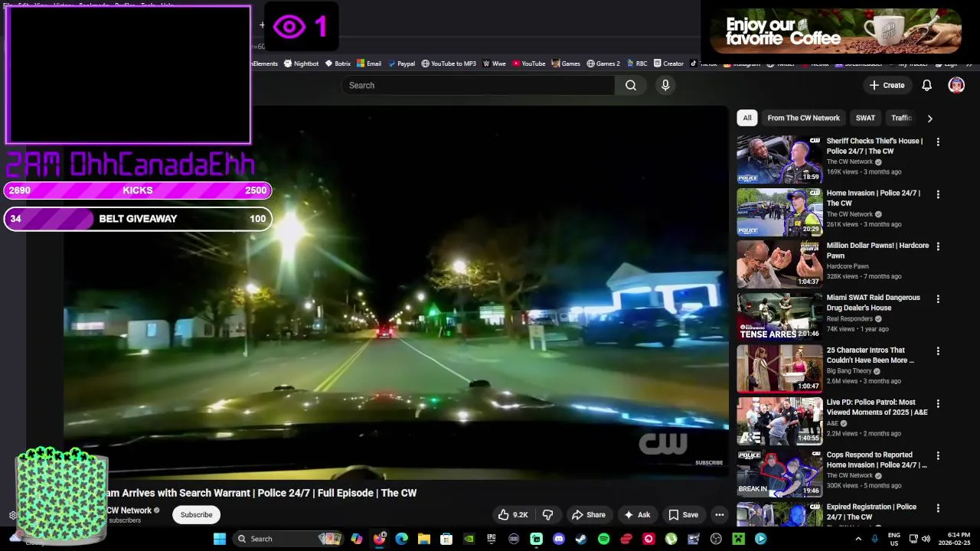Click the Windows Start button
Viewport: 980px width, 551px height.
(219, 539)
